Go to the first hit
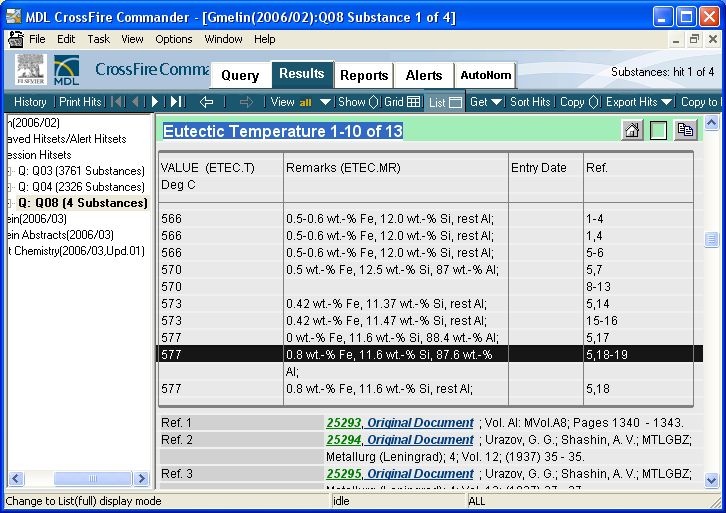Screen dimensions: 726x513 [118, 102]
